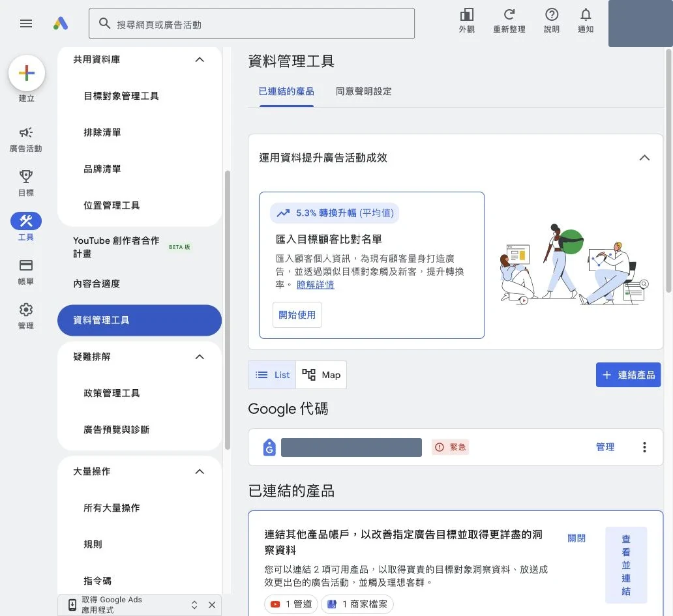
Task: Open YouTube 創作者合作計畫 item
Action: [x=140, y=247]
